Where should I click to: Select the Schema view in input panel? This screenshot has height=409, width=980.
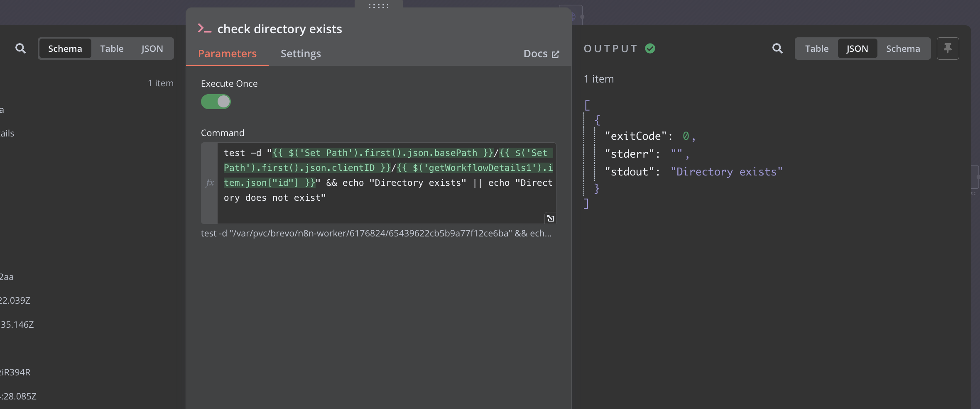[x=65, y=49]
